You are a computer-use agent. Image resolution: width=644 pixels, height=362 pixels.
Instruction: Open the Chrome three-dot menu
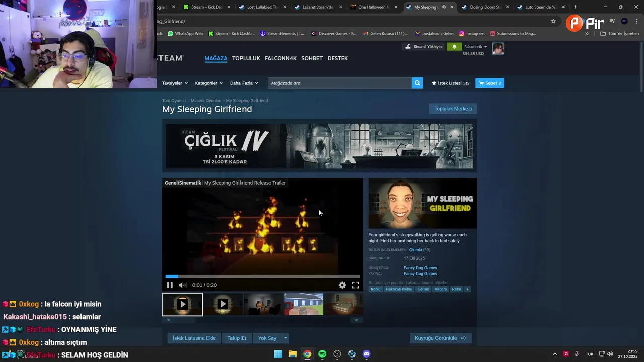pos(636,21)
